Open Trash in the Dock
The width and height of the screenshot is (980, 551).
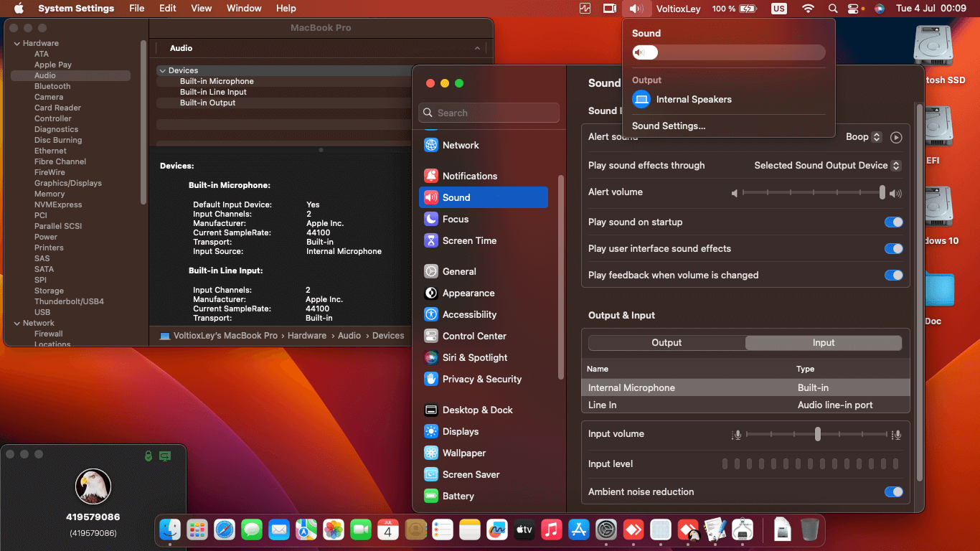(x=809, y=530)
